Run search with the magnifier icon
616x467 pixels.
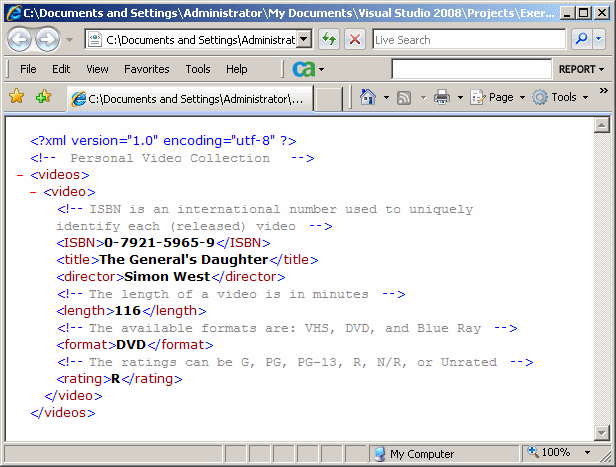[x=581, y=39]
